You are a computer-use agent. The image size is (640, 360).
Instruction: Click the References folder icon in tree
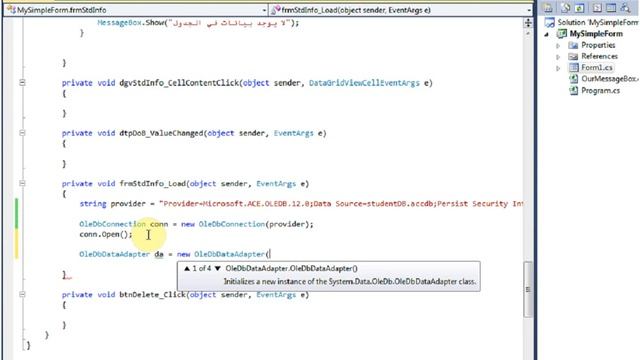573,56
